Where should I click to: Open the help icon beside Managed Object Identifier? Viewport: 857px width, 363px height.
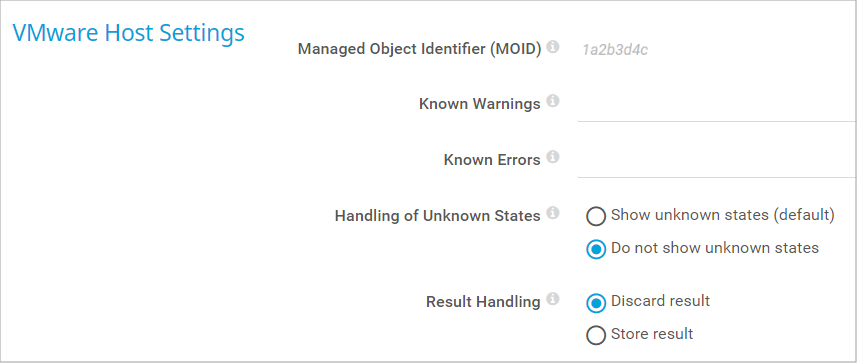pos(553,46)
